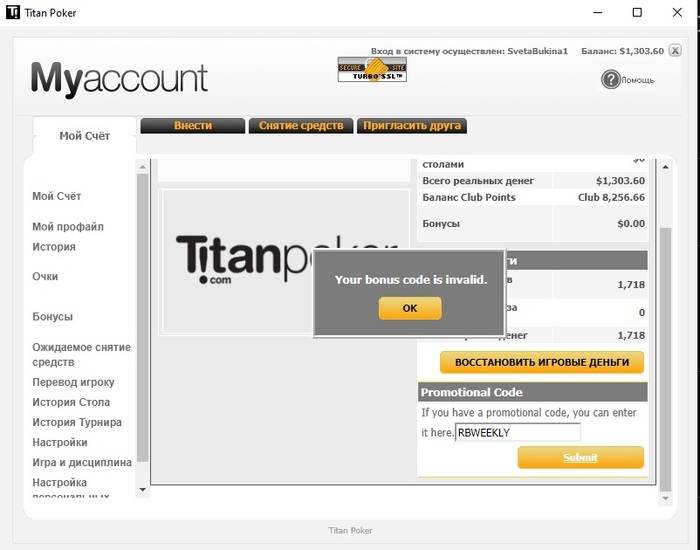Open the Внести deposit tab
The height and width of the screenshot is (550, 700).
193,125
